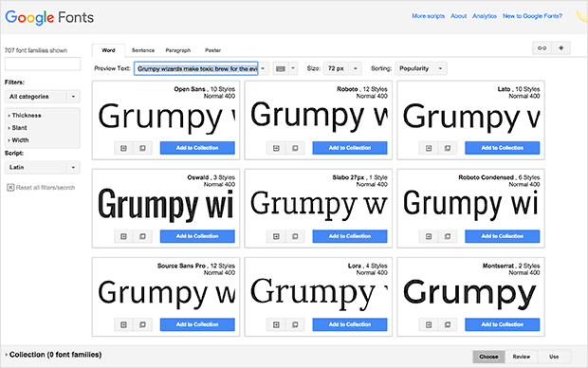Open the Popularity sorting dropdown
Viewport: 588px width, 368px height.
pyautogui.click(x=421, y=68)
